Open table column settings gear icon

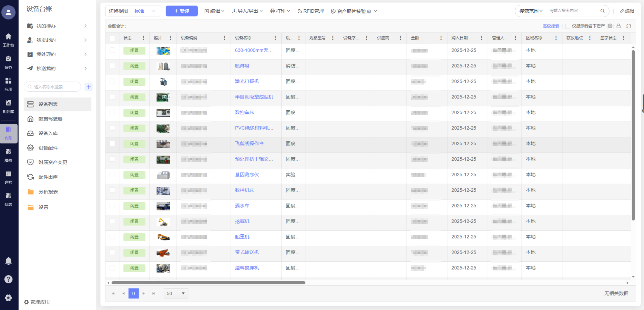610,26
